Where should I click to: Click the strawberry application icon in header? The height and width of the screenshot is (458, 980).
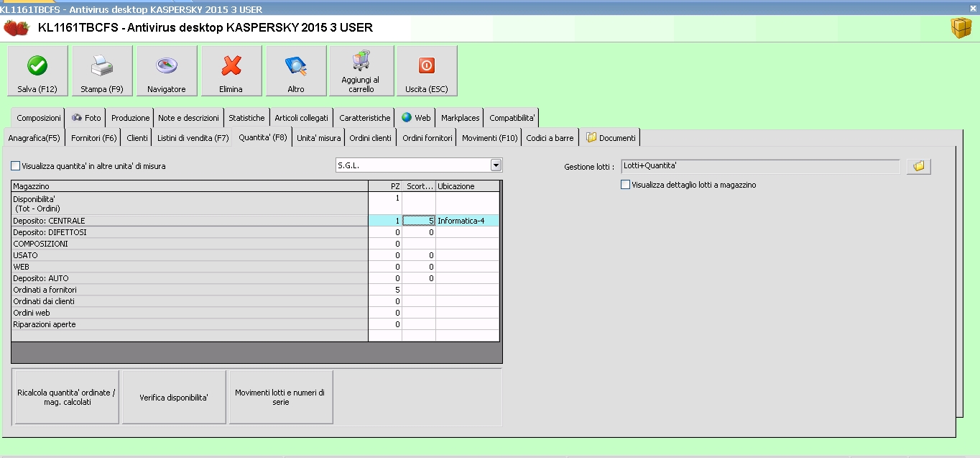coord(17,28)
